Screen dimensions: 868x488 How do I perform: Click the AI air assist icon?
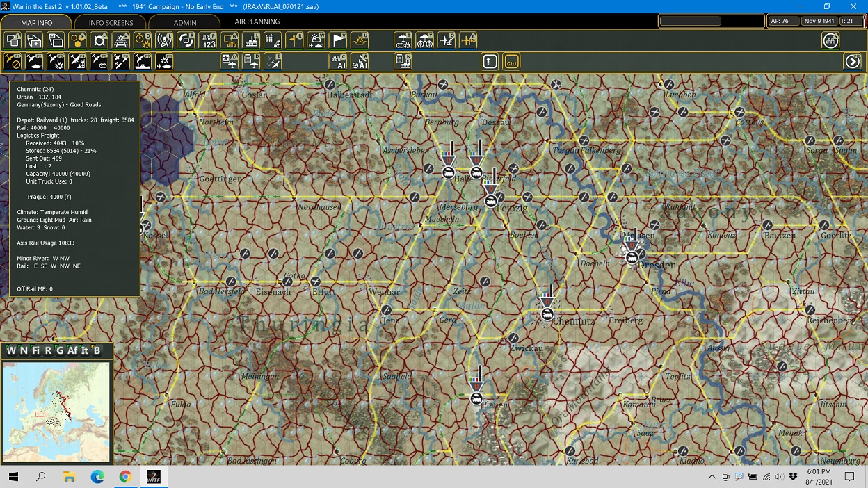click(359, 61)
